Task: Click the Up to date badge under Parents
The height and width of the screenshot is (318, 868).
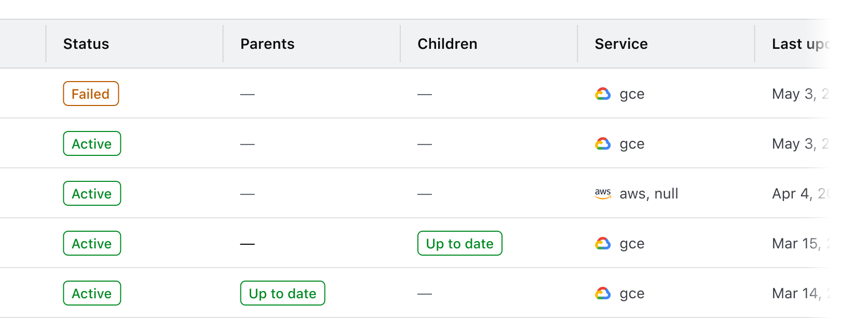Action: [282, 294]
